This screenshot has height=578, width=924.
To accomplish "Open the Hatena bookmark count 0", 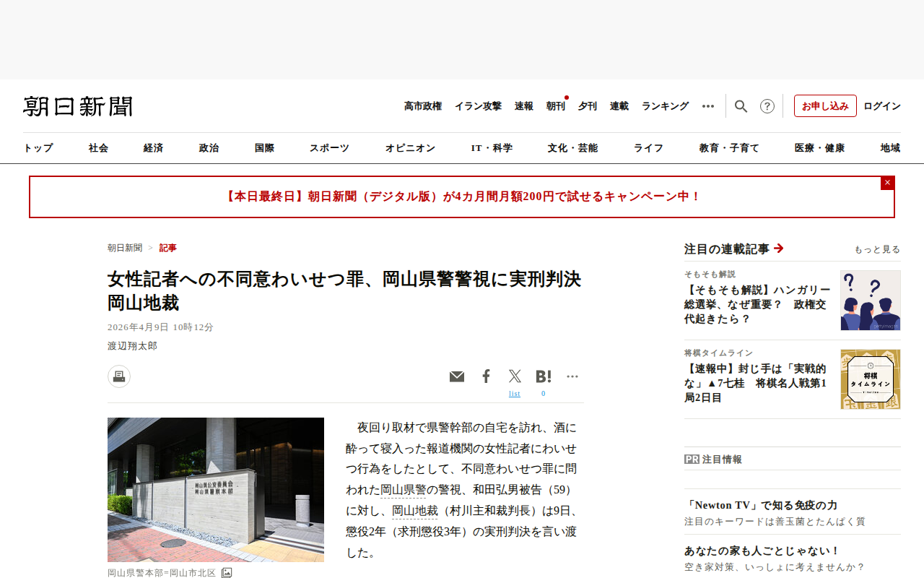I will (x=544, y=394).
